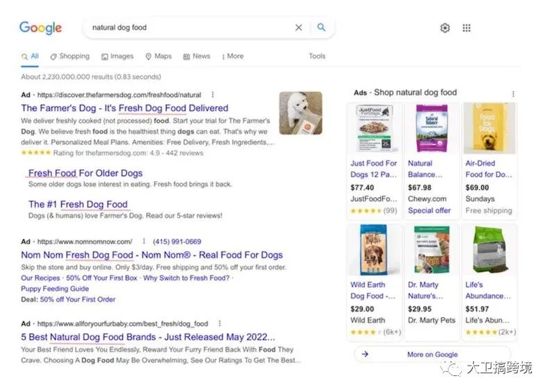Open options for Farmer's Dog ad

pos(212,94)
